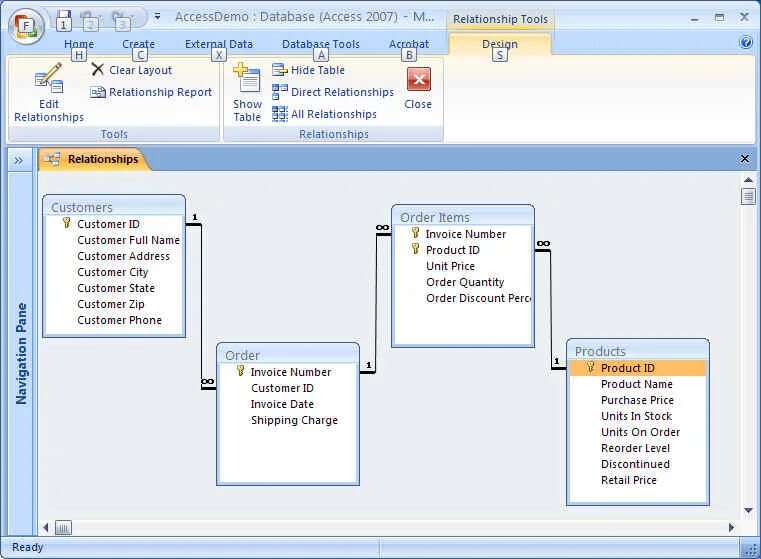Click the Office button logo
The width and height of the screenshot is (761, 559).
[26, 25]
